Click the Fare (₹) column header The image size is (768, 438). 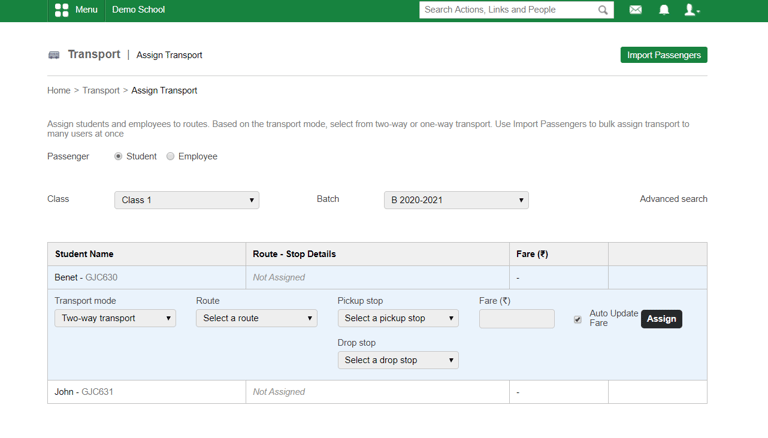(x=532, y=254)
